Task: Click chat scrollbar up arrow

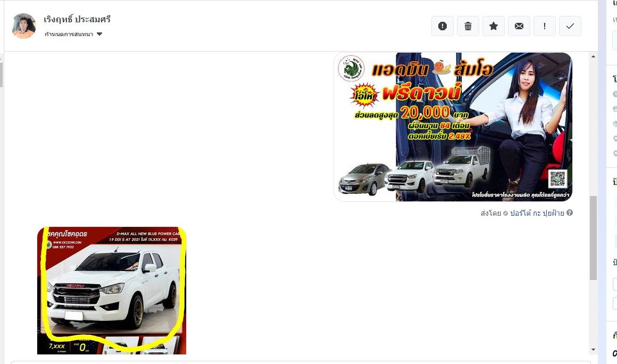Action: click(x=593, y=57)
